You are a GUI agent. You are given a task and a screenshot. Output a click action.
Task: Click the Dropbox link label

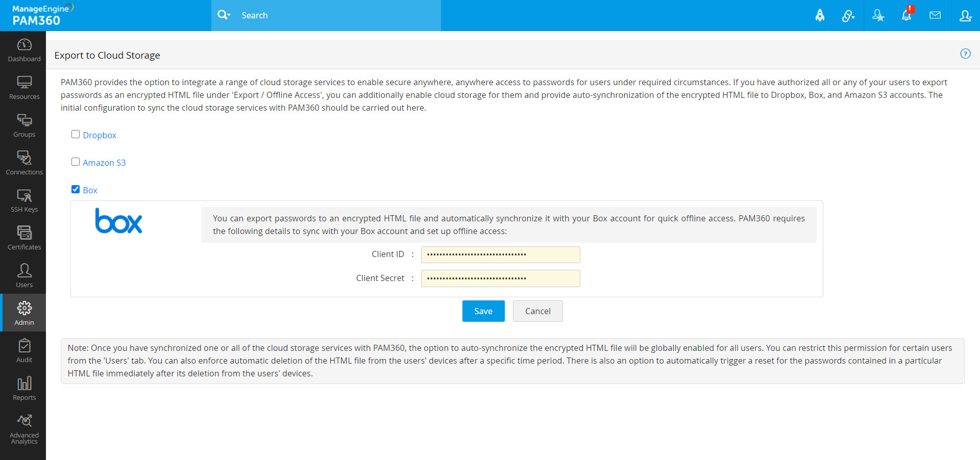(x=100, y=135)
